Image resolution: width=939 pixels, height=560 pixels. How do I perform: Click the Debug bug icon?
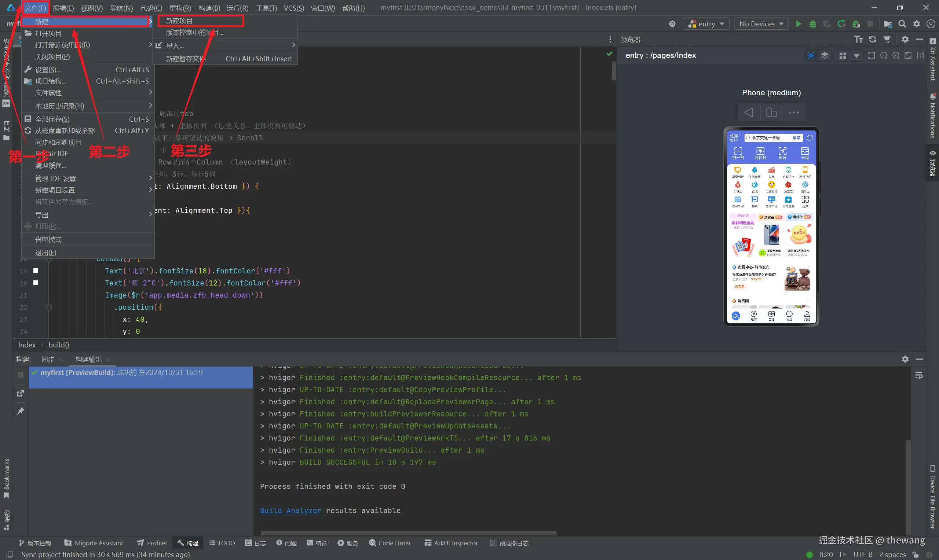[x=812, y=24]
